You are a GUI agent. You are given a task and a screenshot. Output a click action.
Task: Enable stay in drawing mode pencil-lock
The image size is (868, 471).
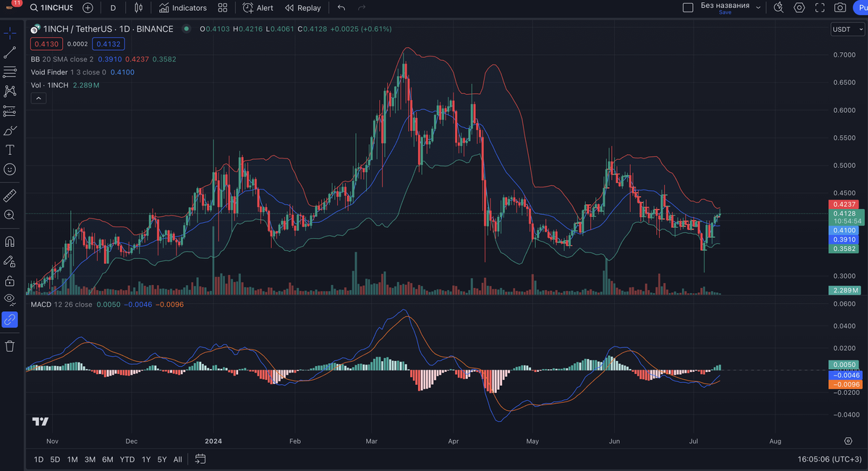click(10, 260)
